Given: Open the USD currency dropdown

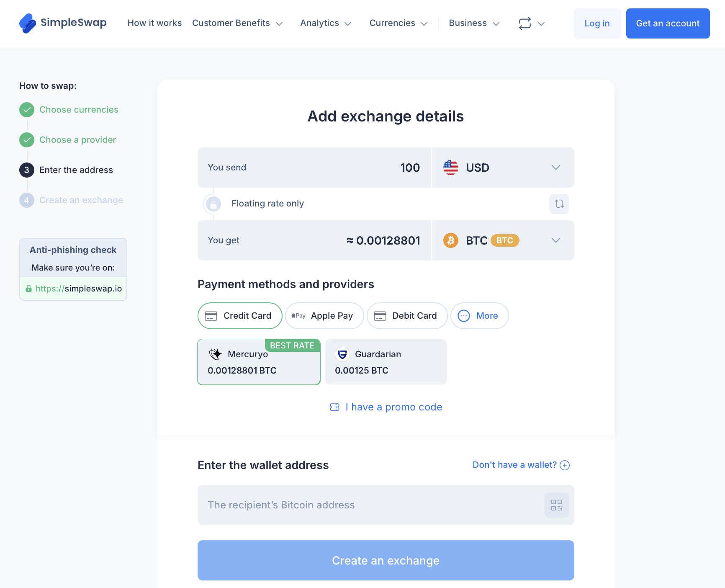Looking at the screenshot, I should (503, 168).
